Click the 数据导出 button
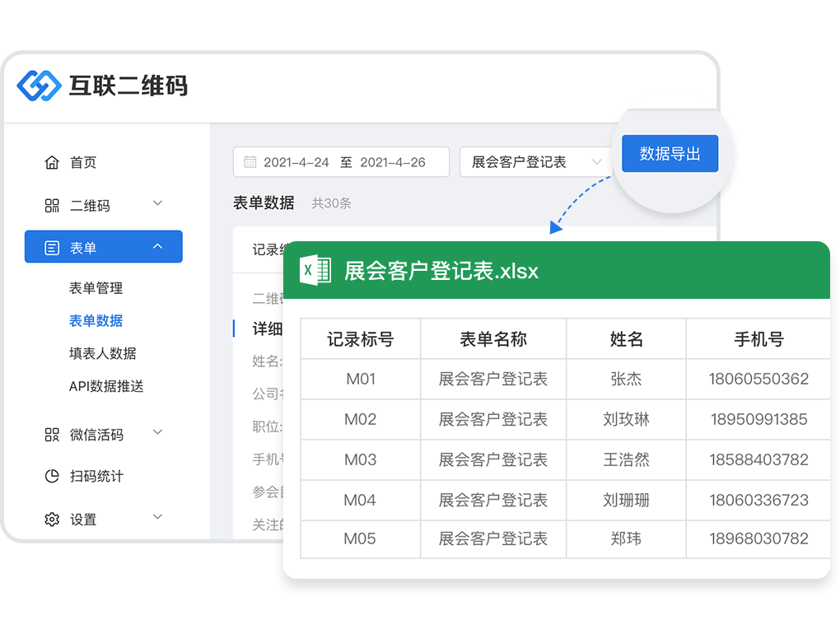Image resolution: width=840 pixels, height=629 pixels. [x=670, y=154]
